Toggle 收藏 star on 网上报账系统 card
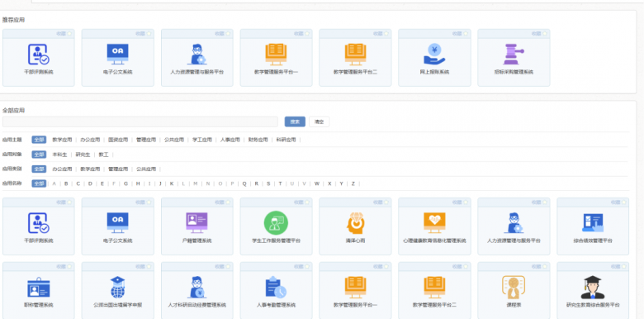Image resolution: width=644 pixels, height=319 pixels. tap(466, 34)
